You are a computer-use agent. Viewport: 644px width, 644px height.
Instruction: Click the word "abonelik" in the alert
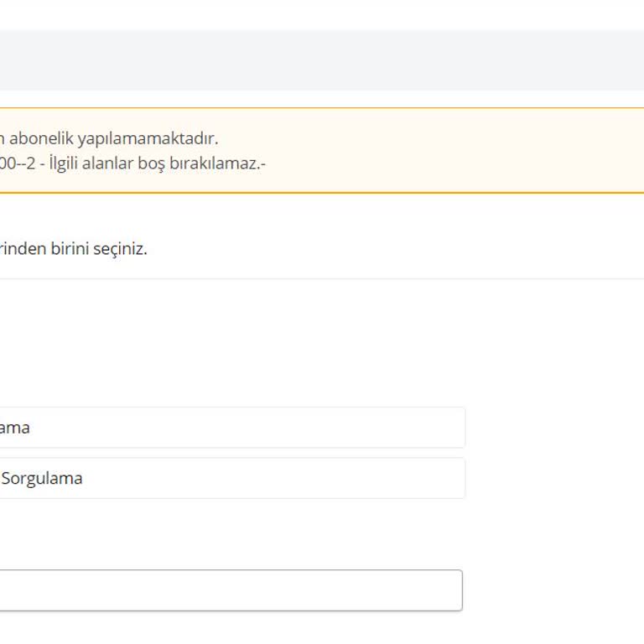(41, 138)
